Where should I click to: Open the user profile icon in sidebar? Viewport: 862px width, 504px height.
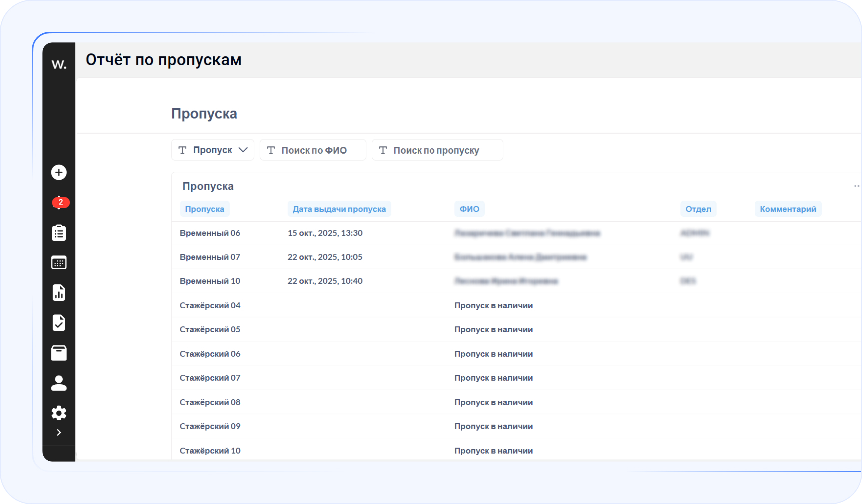[x=59, y=383]
